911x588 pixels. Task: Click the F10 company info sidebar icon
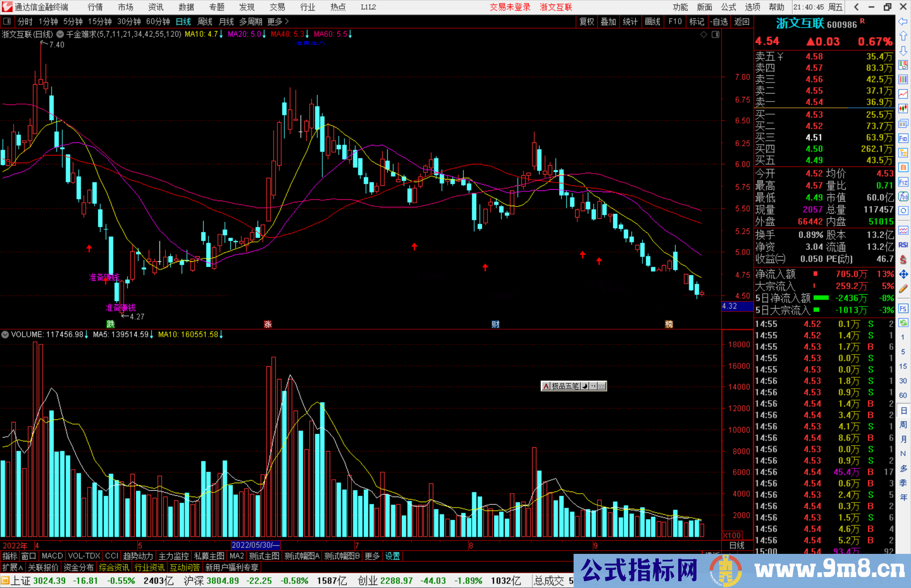tap(903, 139)
